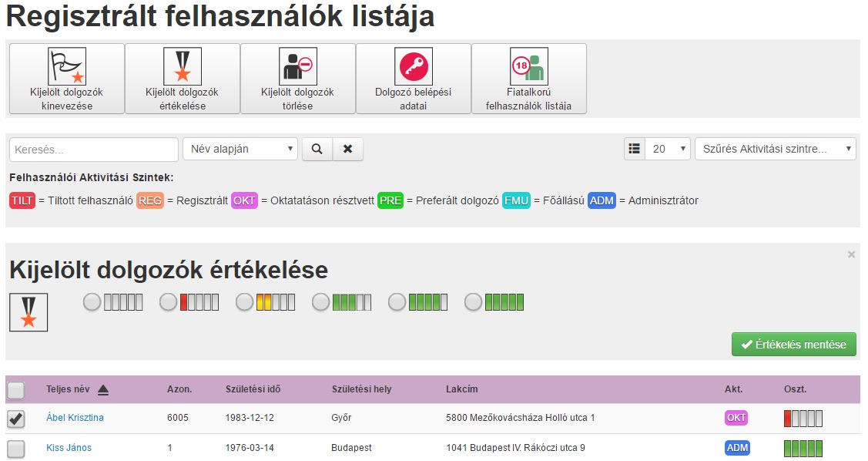Clear the search with the X button
This screenshot has width=868, height=461.
[347, 149]
